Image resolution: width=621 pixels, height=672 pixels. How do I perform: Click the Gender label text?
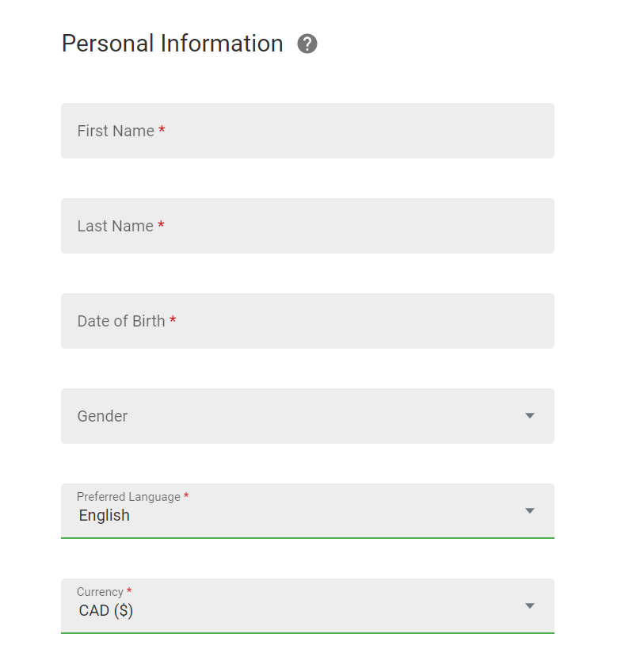click(102, 417)
